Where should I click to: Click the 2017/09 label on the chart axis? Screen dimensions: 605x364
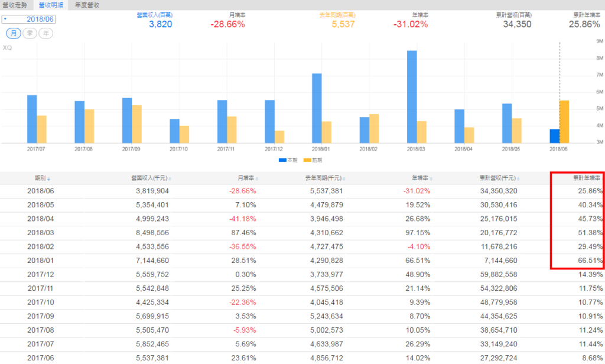click(x=131, y=149)
